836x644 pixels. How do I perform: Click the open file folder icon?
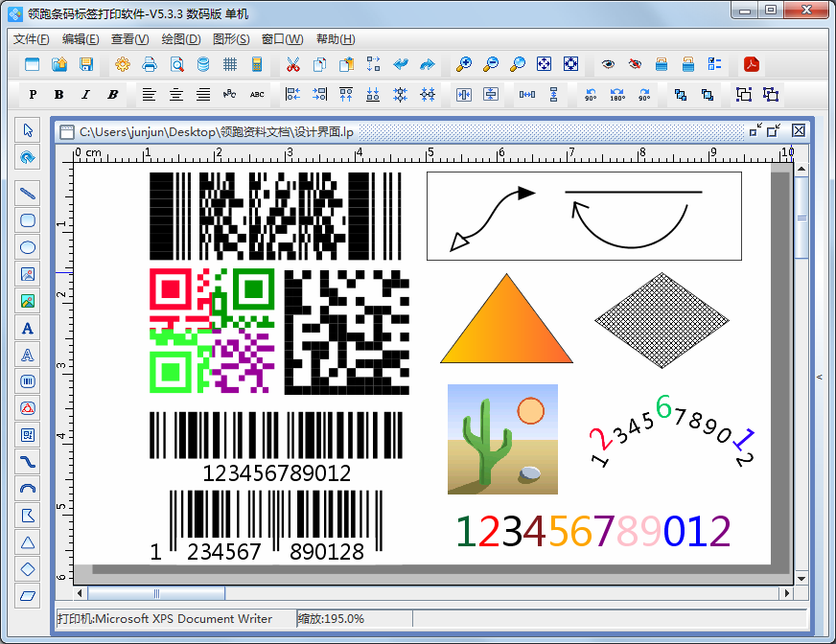59,64
